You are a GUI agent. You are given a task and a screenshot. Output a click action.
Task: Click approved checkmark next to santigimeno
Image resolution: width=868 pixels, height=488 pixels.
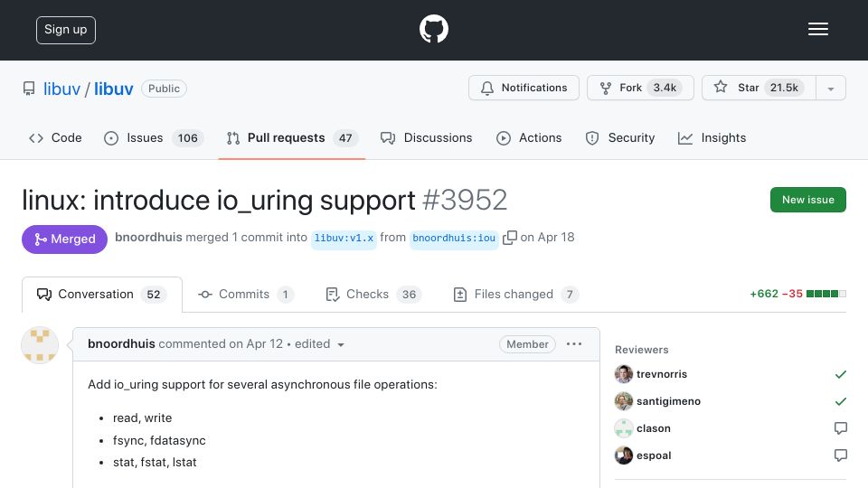click(x=840, y=401)
